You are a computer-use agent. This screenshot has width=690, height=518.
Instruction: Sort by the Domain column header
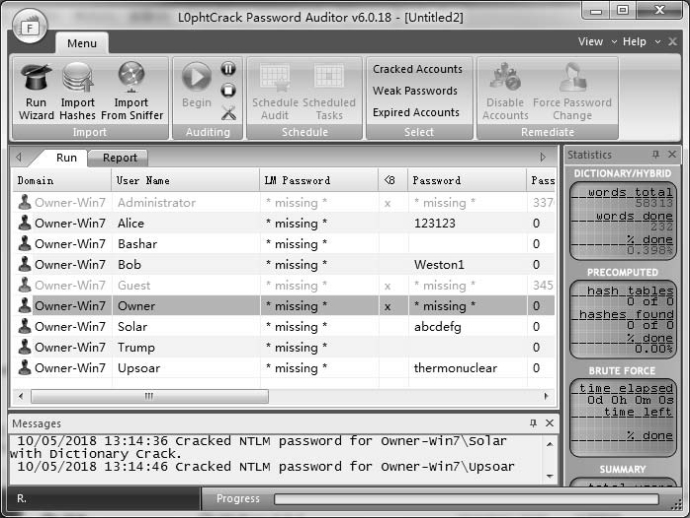point(62,180)
